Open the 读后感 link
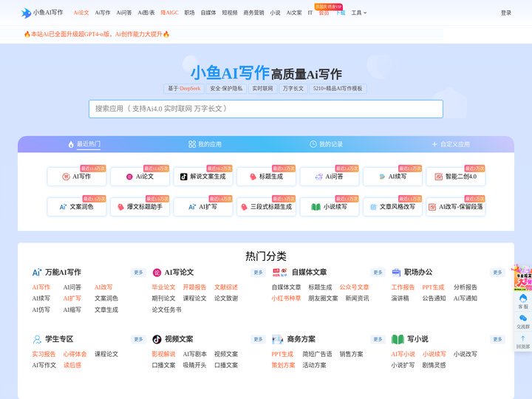The width and height of the screenshot is (532, 399). pyautogui.click(x=72, y=365)
